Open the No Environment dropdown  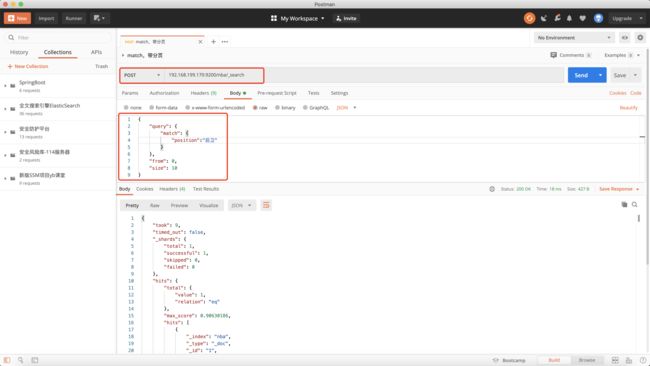pos(574,38)
